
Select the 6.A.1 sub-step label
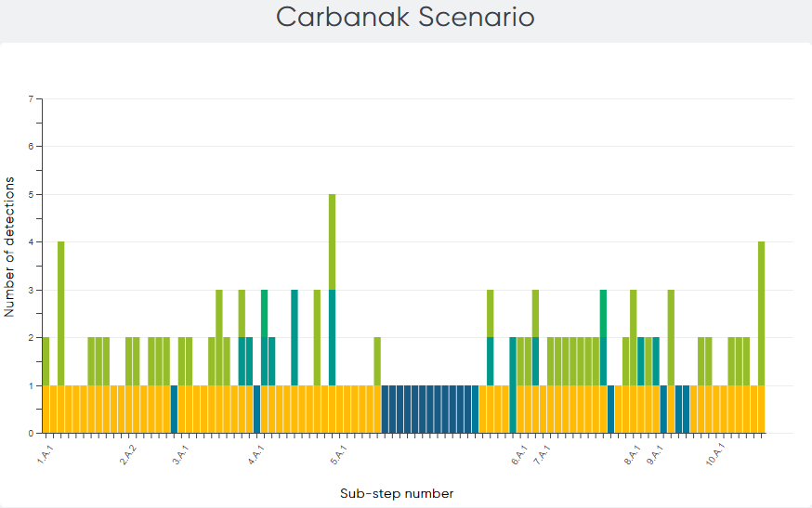pos(518,454)
